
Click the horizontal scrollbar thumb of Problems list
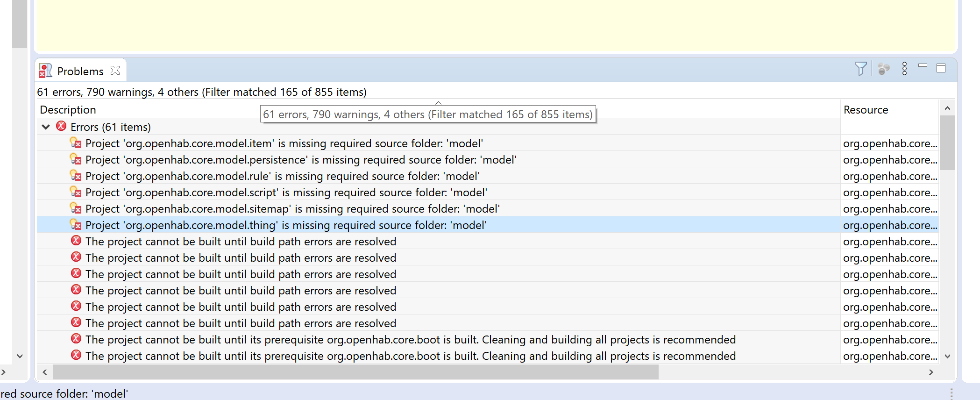point(355,372)
